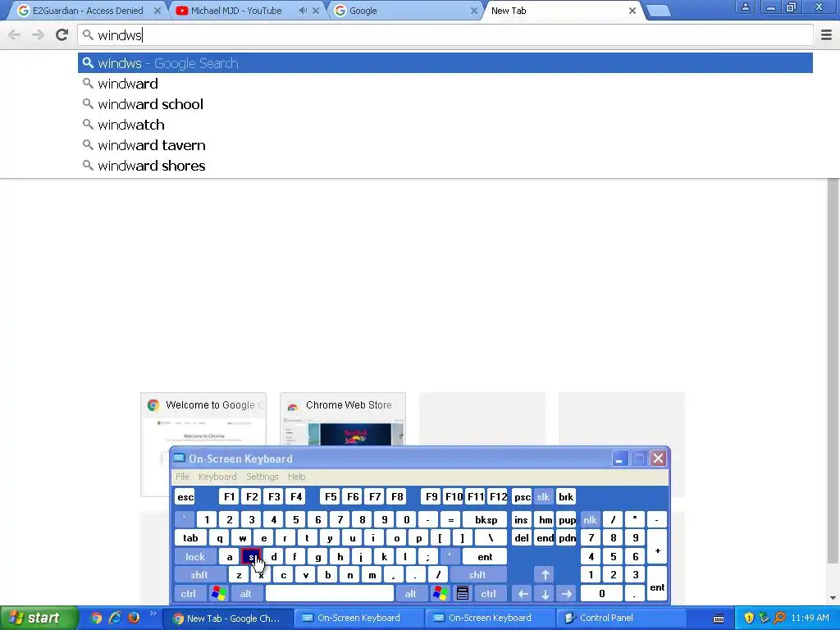Click the Start button

[x=38, y=618]
